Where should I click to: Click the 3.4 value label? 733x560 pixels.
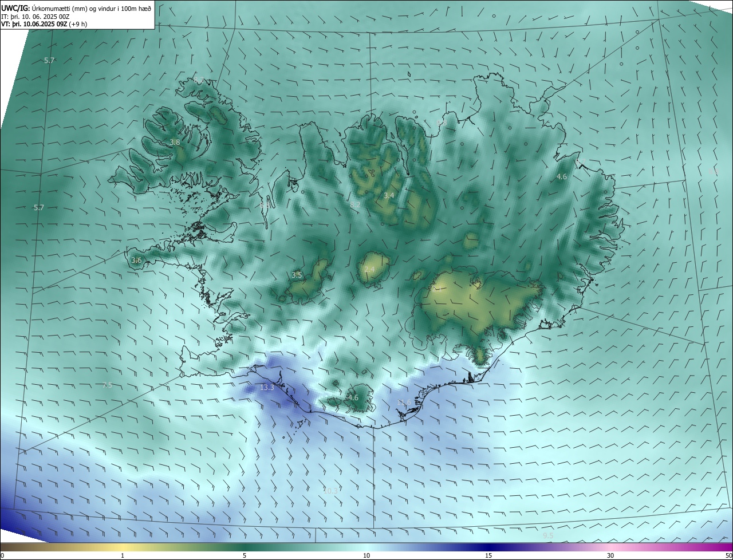pos(389,196)
